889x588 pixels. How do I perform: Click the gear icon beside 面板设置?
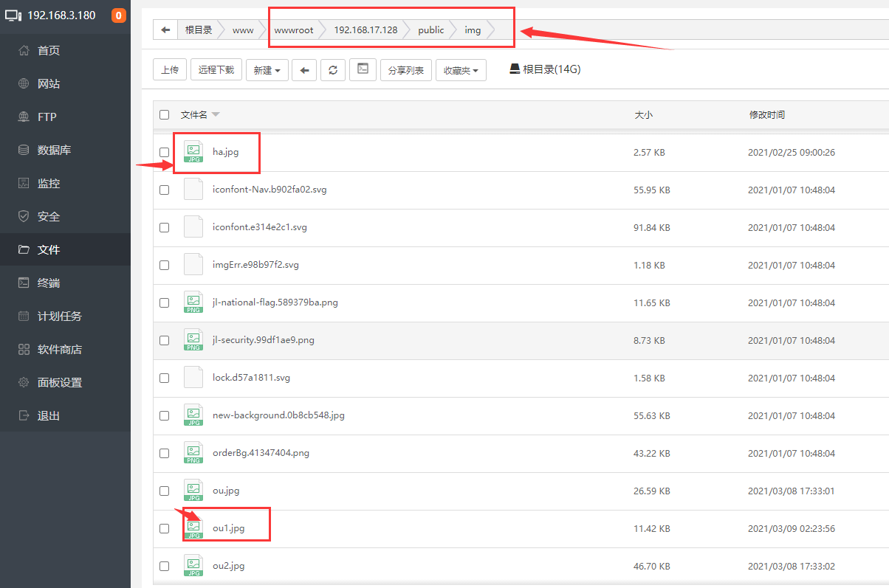[x=24, y=382]
